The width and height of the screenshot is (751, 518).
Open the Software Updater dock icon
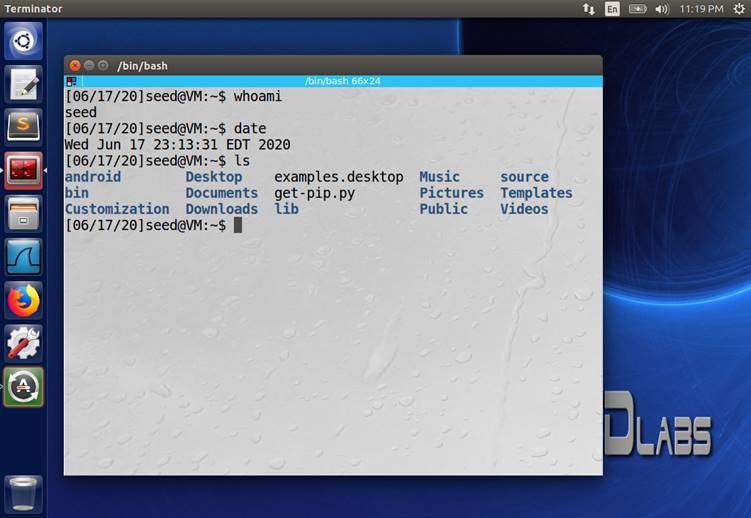(23, 387)
